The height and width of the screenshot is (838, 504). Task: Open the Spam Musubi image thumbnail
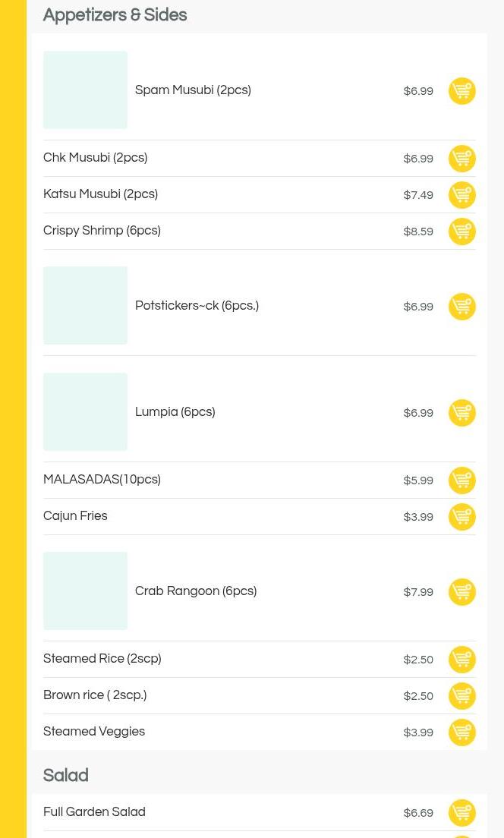point(86,90)
